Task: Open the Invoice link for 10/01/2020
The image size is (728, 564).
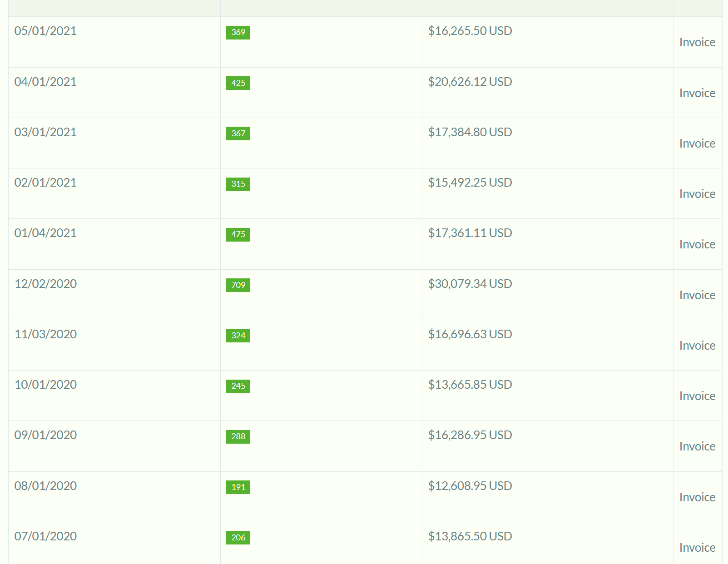Action: pyautogui.click(x=697, y=396)
